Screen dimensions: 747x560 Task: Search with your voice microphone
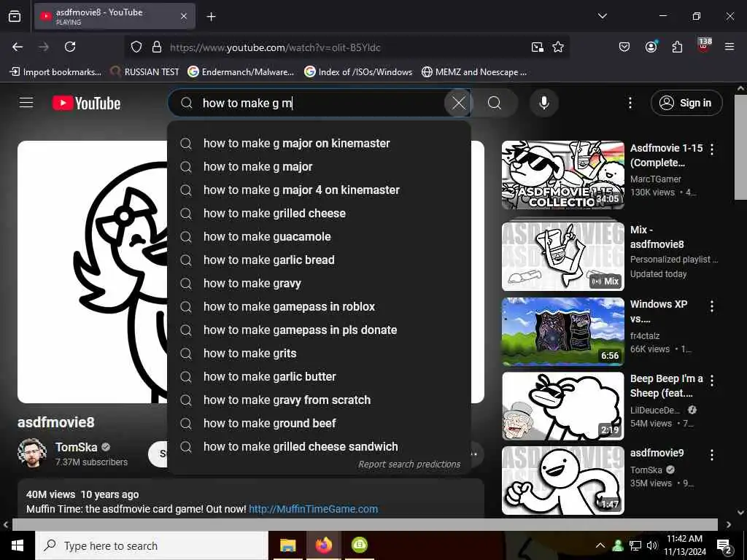click(543, 103)
